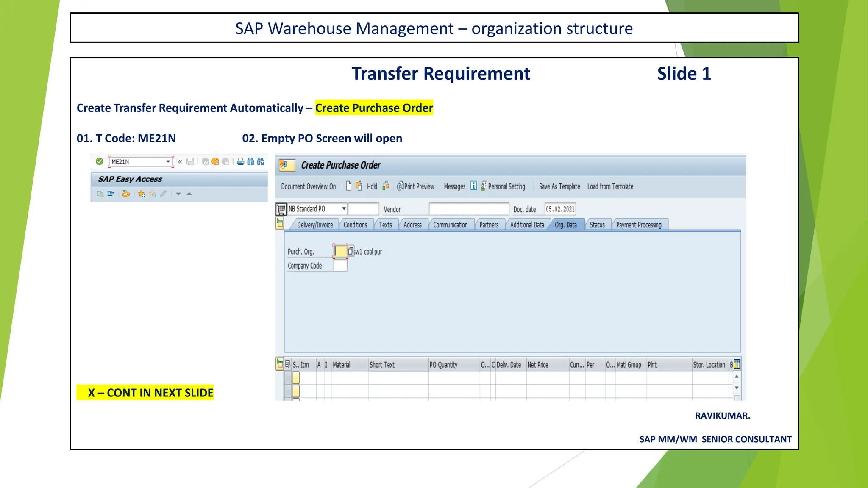Switch to the Partners tab
This screenshot has height=488, width=868.
[489, 225]
